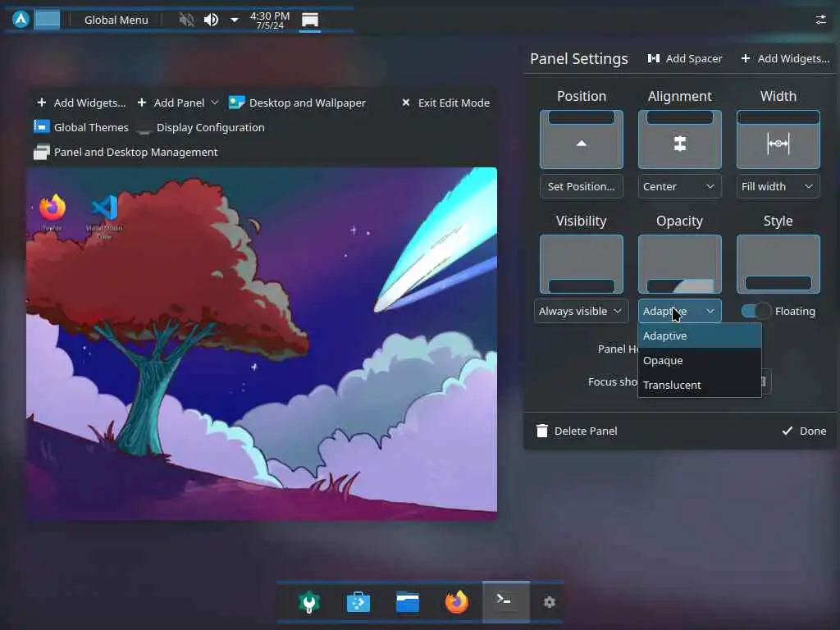Expand the Add Panel chevron
The height and width of the screenshot is (630, 840).
tap(214, 103)
